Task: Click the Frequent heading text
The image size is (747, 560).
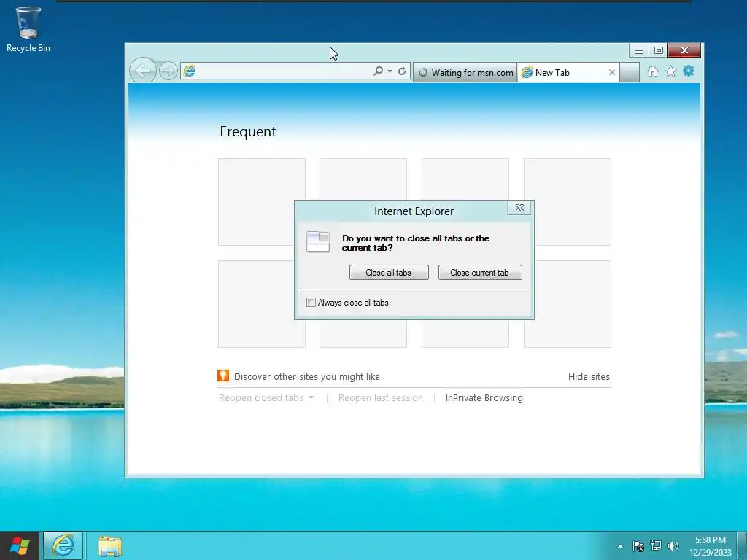Action: point(248,131)
